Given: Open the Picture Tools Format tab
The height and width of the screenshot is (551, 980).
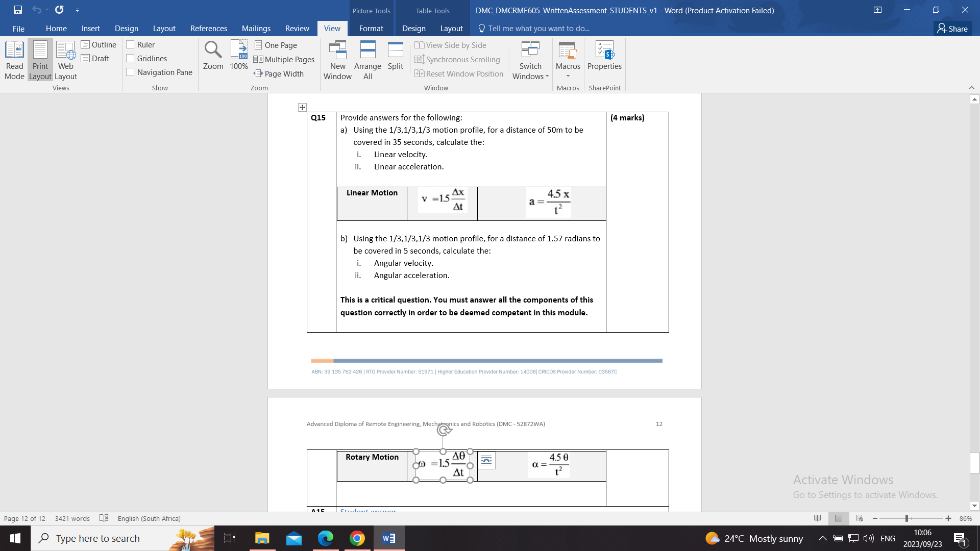Looking at the screenshot, I should (371, 29).
